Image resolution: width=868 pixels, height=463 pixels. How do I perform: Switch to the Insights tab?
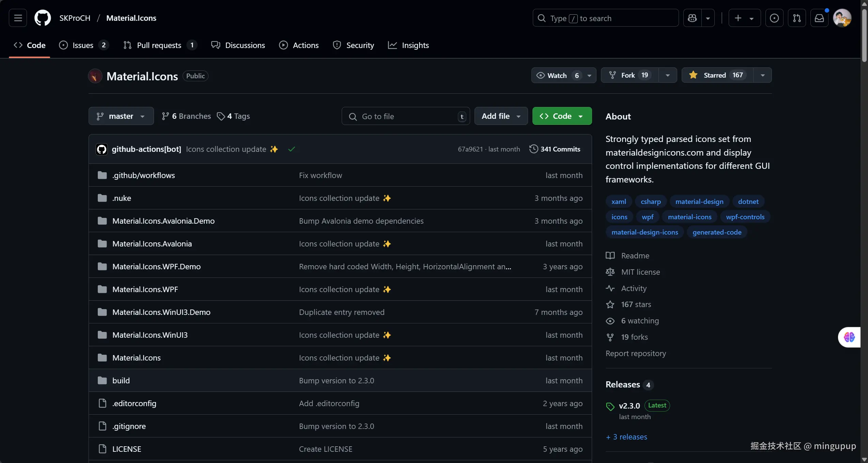click(x=408, y=45)
